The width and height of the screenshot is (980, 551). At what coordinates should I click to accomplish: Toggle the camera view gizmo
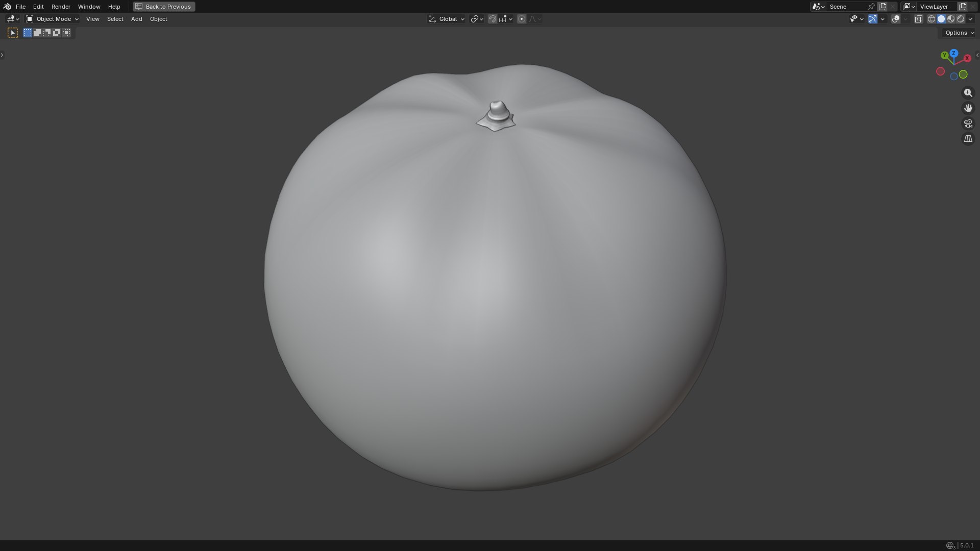coord(968,123)
